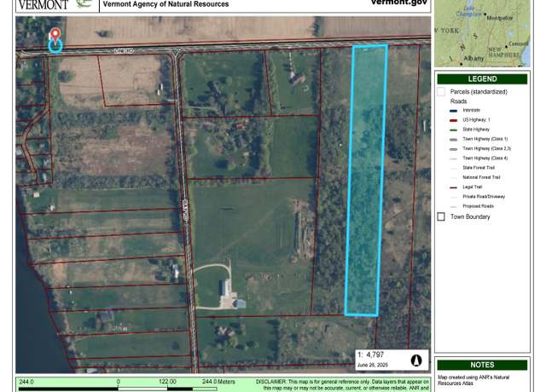
Task: Click the DISCLAIMER text block
Action: [342, 384]
